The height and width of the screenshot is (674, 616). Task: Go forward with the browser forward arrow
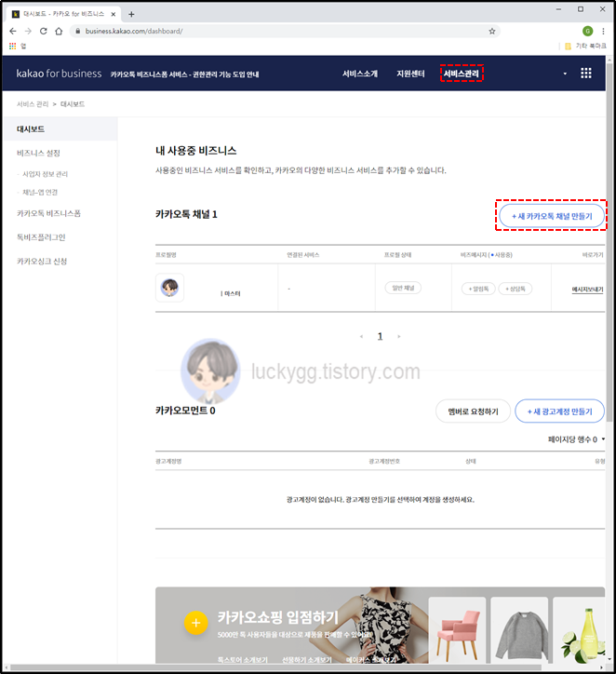(x=28, y=31)
